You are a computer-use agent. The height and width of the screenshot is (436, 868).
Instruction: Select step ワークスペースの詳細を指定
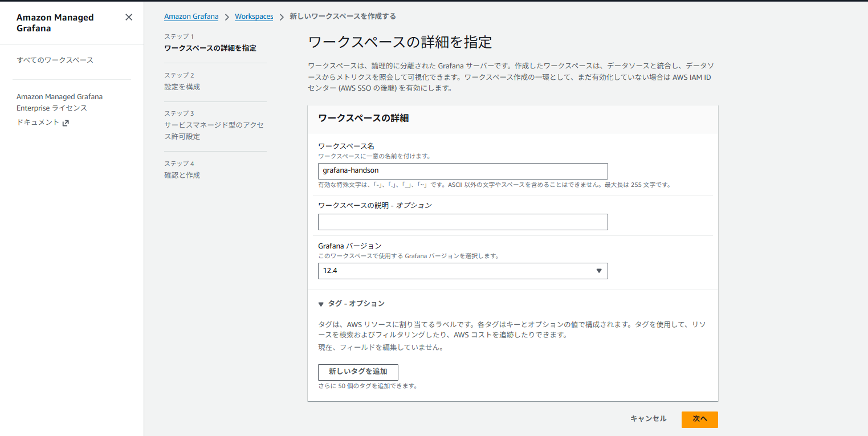(x=210, y=48)
